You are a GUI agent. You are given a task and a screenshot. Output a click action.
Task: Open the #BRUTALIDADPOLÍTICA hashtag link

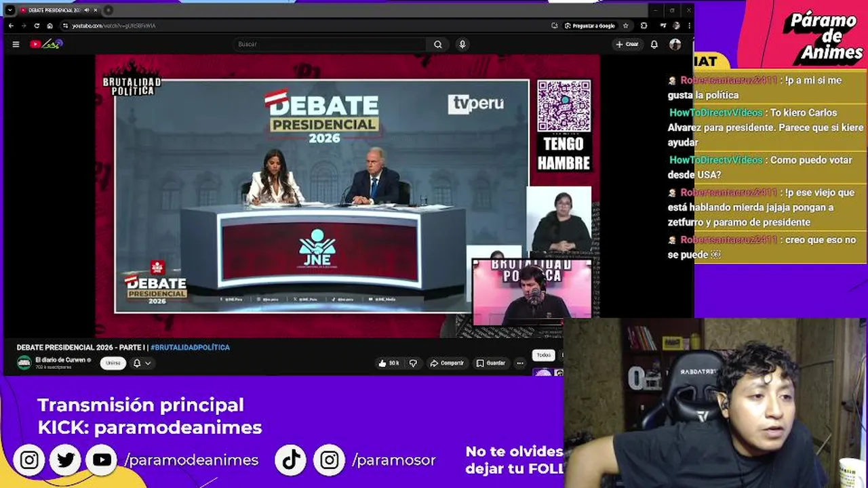pyautogui.click(x=190, y=348)
